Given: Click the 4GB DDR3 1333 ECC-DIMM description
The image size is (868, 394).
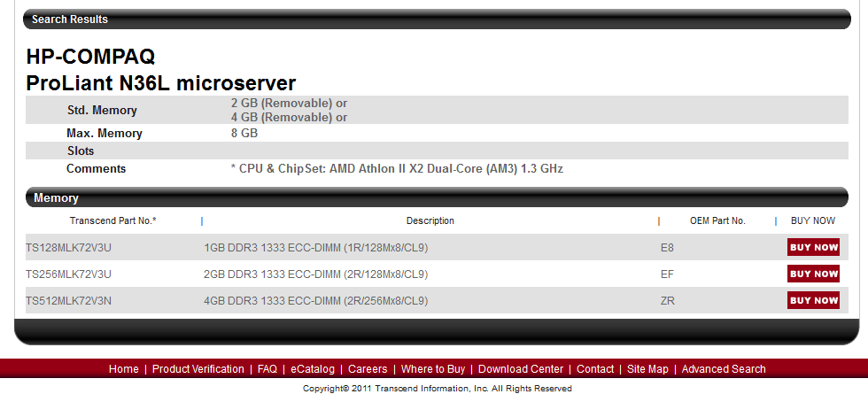Looking at the screenshot, I should coord(316,301).
